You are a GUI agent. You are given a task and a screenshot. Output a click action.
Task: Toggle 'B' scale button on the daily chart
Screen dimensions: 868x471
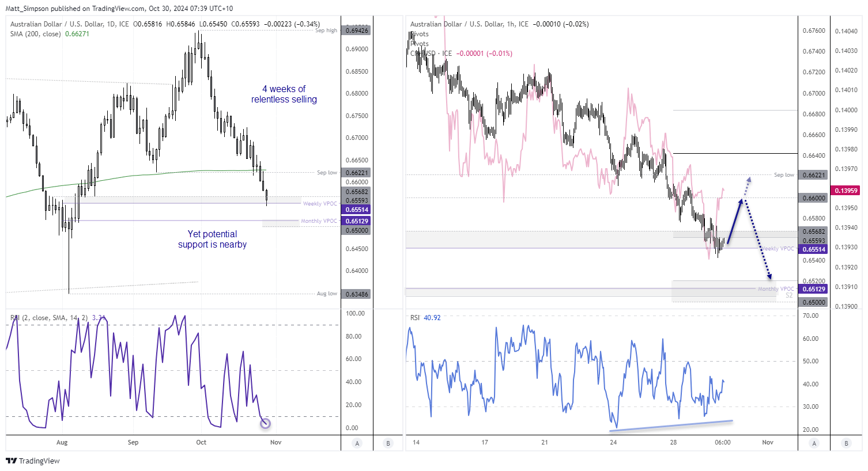(x=388, y=443)
